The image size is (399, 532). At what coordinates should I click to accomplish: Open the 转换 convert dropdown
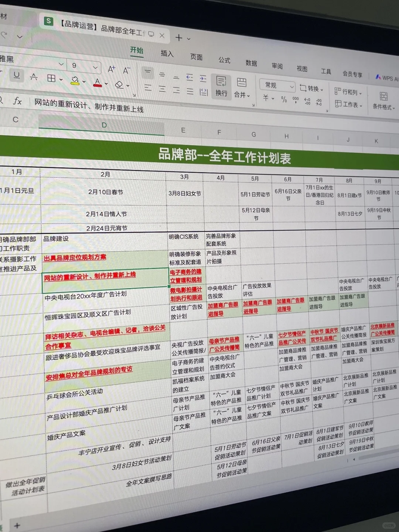311,88
